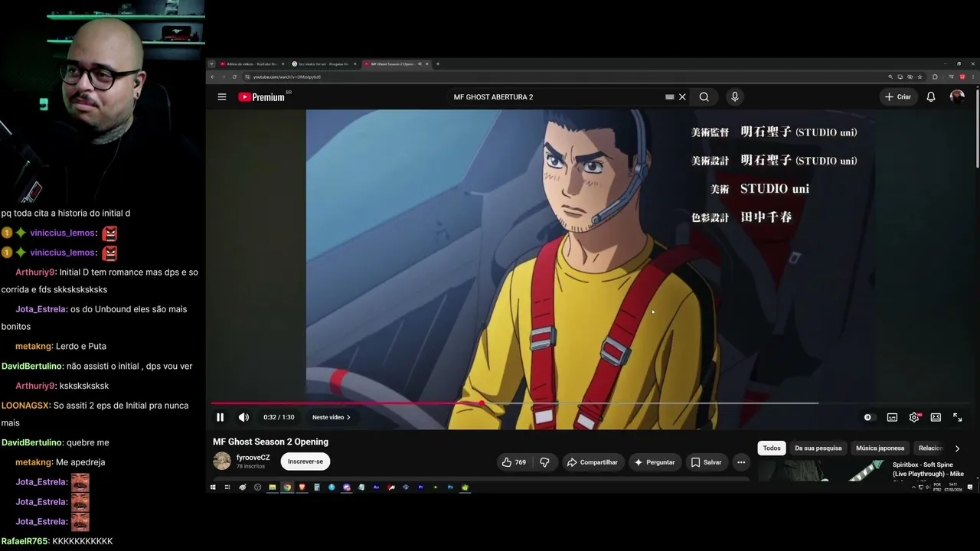Switch to the Google search results tab
980x551 pixels.
[x=324, y=64]
